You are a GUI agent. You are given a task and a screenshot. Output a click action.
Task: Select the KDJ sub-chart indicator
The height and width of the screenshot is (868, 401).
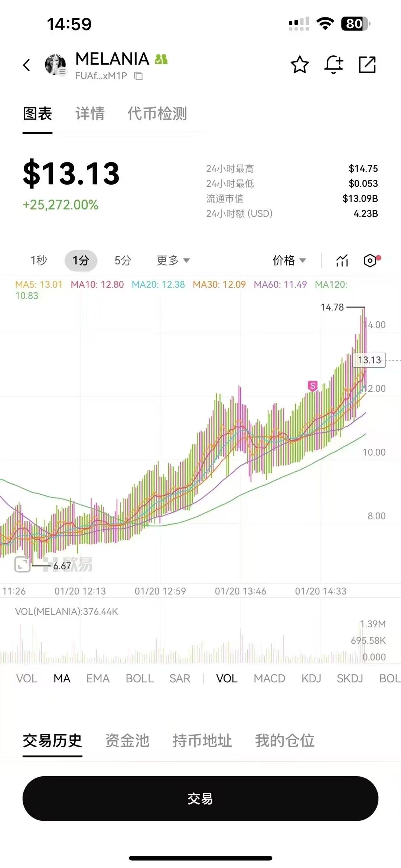[311, 679]
